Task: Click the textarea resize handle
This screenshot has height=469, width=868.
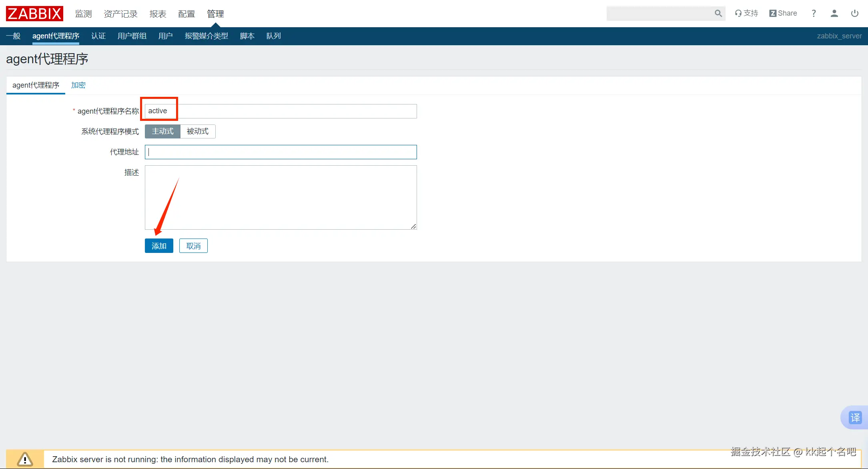Action: [413, 226]
